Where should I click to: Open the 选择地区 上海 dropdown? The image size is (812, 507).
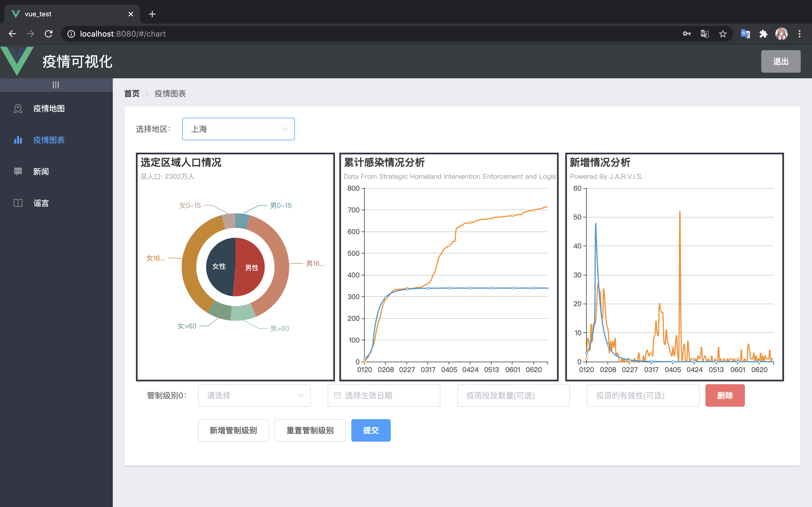pos(238,129)
